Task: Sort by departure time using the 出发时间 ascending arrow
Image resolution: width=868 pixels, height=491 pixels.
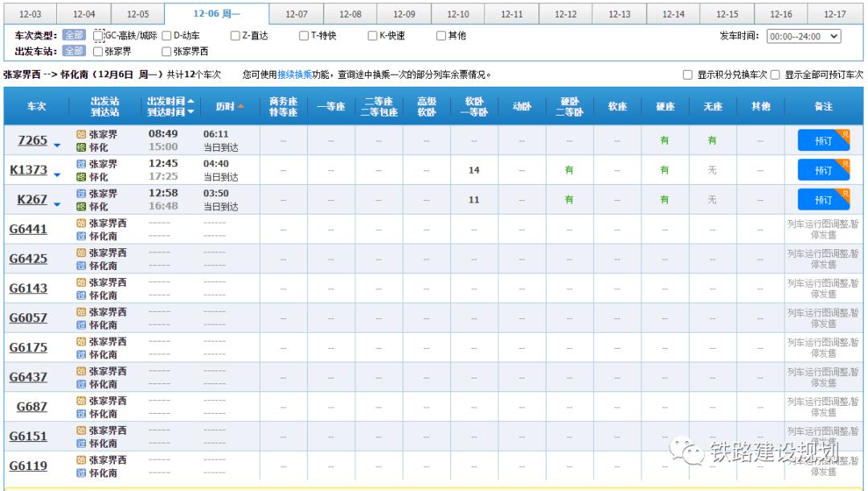Action: 191,101
